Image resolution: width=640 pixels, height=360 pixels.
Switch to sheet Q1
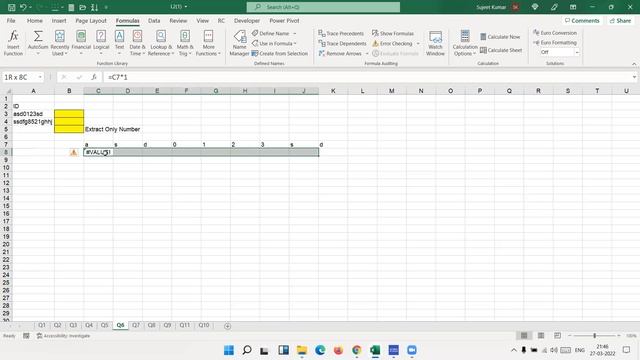pos(42,325)
